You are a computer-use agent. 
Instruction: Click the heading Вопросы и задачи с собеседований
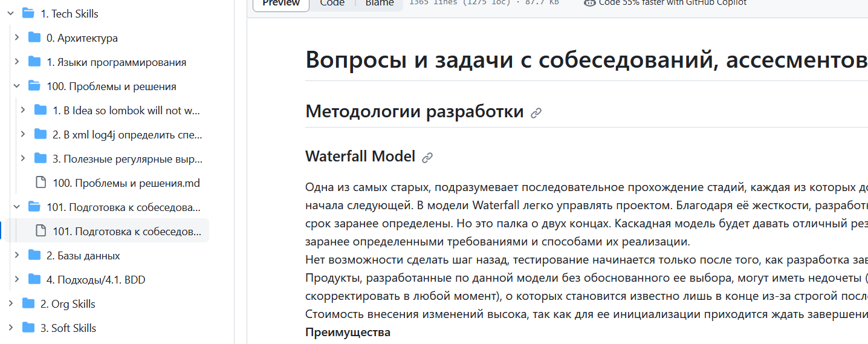tap(586, 60)
